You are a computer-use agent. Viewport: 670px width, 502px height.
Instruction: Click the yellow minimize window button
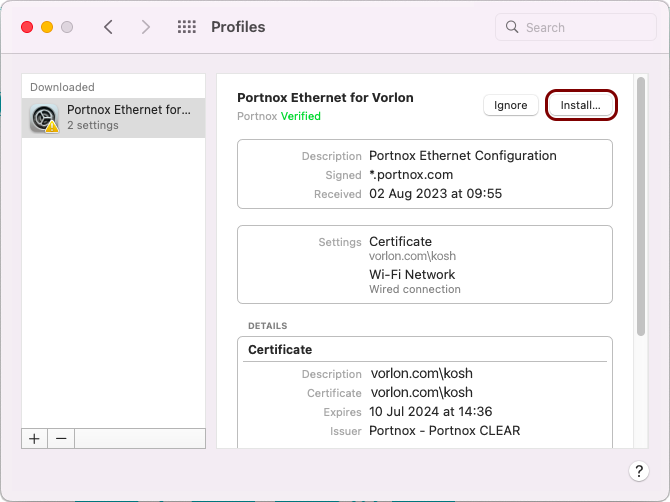47,27
